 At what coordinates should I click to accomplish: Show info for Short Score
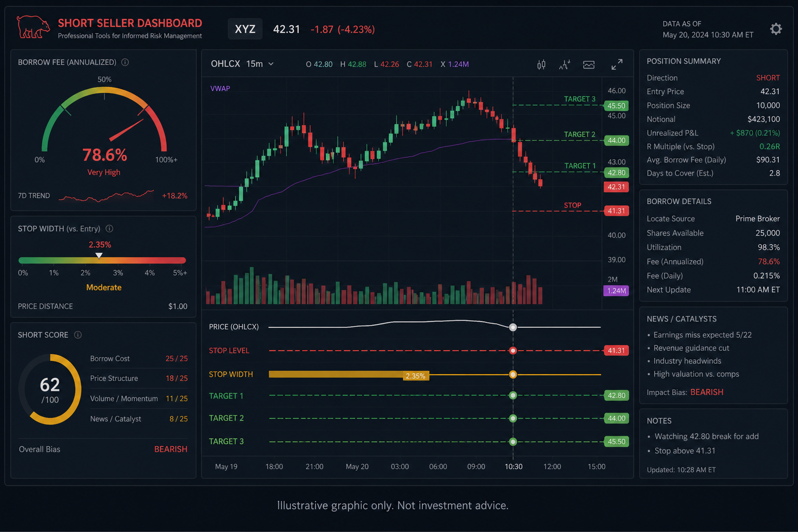78,335
